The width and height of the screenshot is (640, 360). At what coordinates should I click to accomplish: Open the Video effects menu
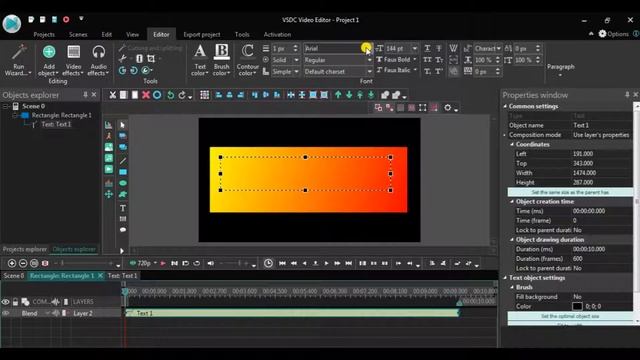[73, 60]
